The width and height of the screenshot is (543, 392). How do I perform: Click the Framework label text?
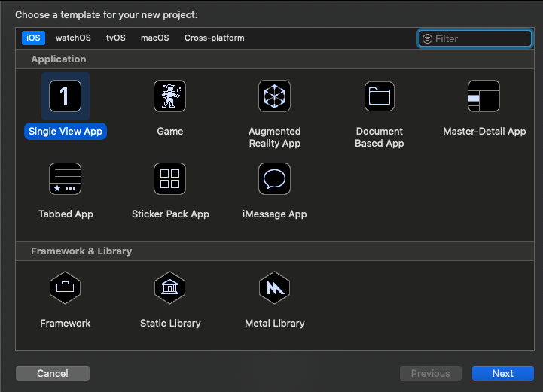pyautogui.click(x=65, y=323)
